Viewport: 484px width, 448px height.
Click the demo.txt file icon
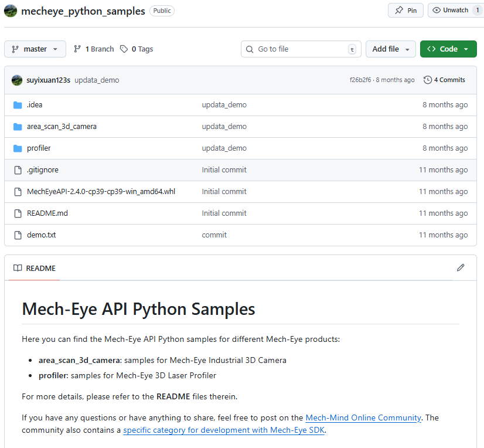(x=18, y=235)
